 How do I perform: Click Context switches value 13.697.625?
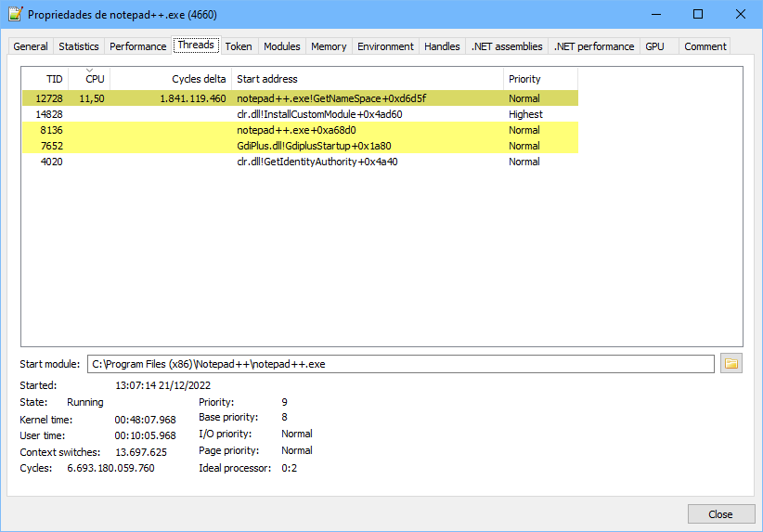tap(141, 452)
